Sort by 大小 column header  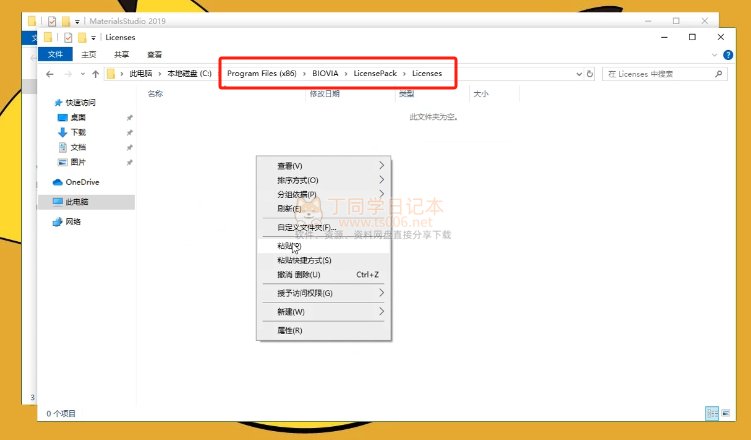[480, 94]
